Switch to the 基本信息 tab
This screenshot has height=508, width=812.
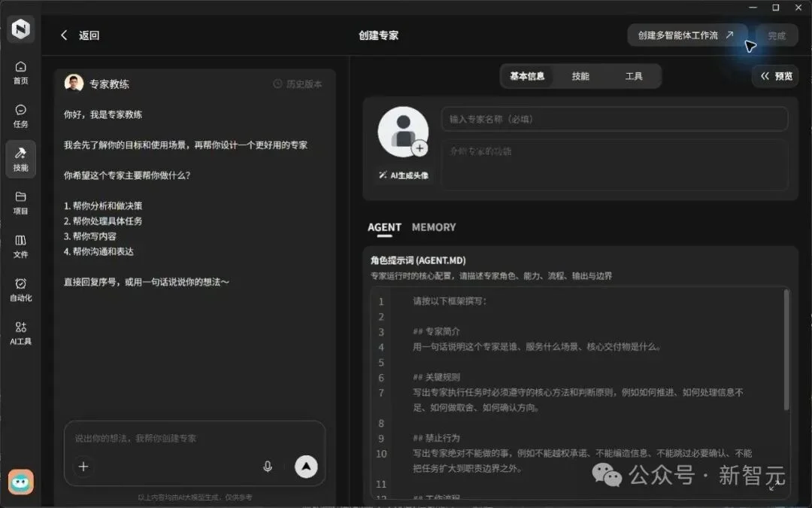click(x=527, y=76)
